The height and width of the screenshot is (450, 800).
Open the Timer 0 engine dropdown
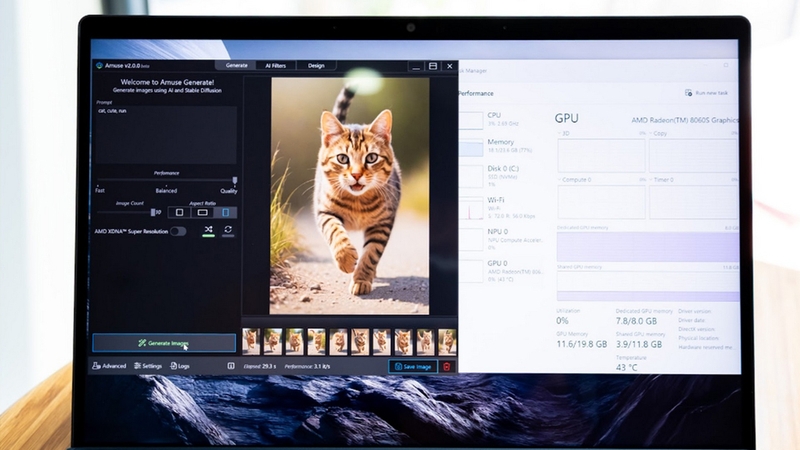662,180
